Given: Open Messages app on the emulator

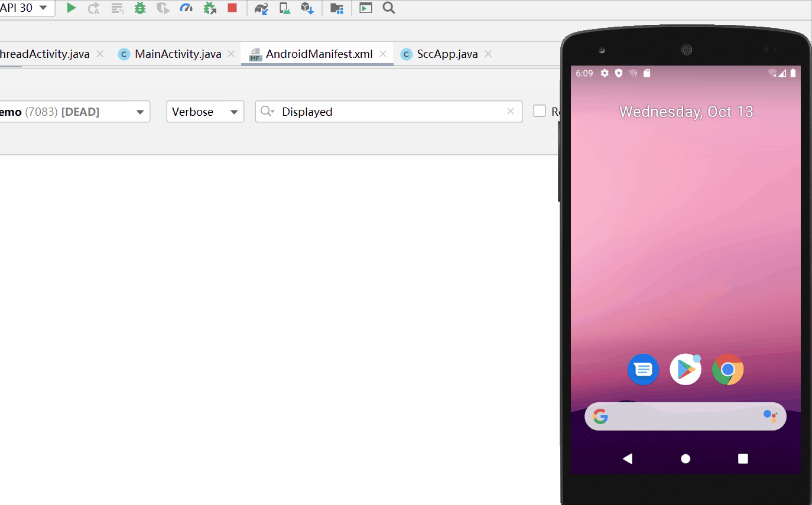Looking at the screenshot, I should click(x=643, y=370).
